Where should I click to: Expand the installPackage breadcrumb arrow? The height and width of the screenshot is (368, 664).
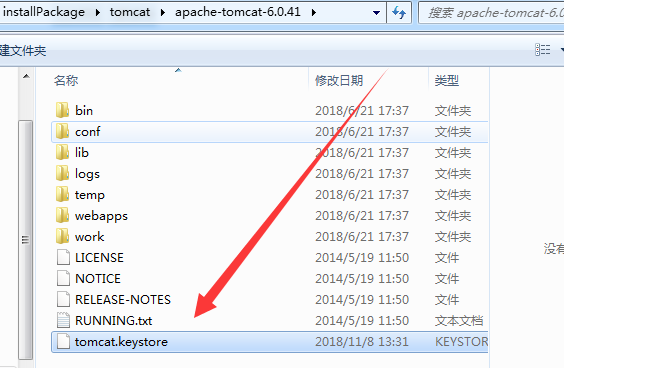(x=98, y=13)
